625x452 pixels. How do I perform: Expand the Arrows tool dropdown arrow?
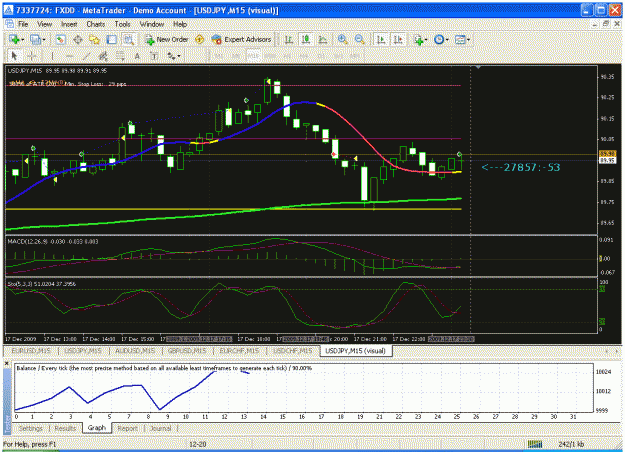tap(179, 56)
